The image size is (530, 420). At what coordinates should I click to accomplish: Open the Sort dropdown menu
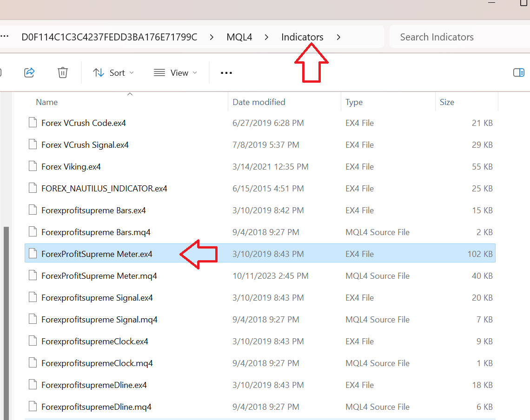click(x=113, y=72)
